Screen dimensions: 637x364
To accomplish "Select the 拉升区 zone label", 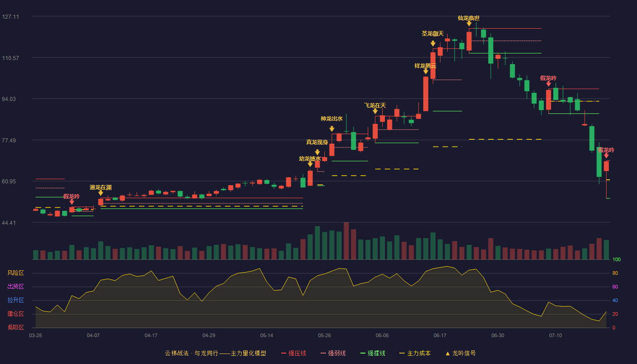I will click(x=15, y=300).
